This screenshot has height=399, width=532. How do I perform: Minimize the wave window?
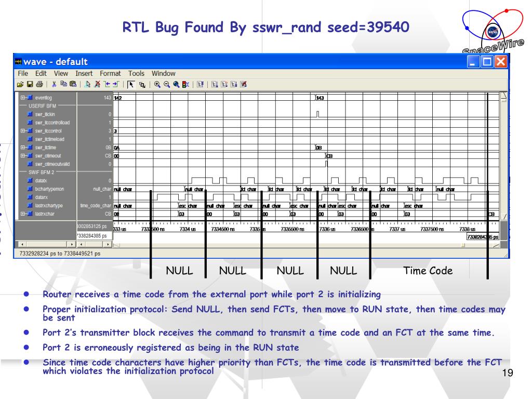(472, 62)
